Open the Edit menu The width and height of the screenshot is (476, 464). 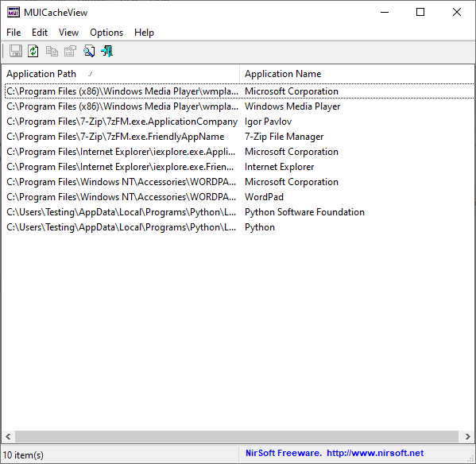pyautogui.click(x=40, y=33)
